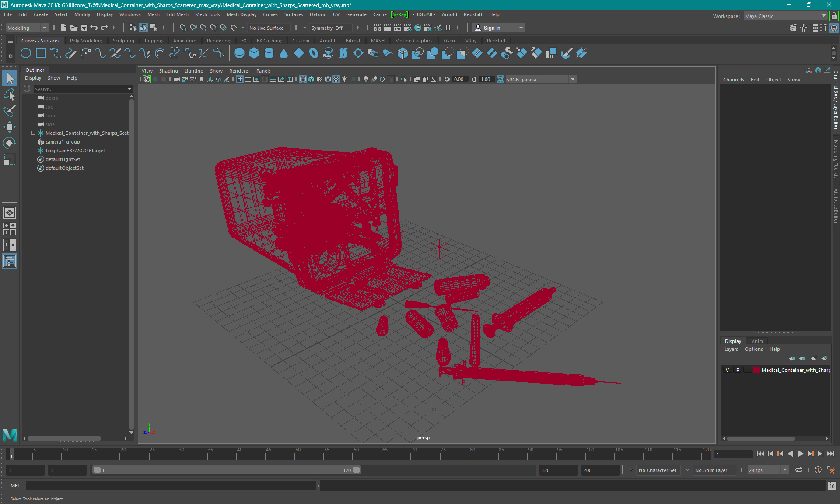Screen dimensions: 840x504
Task: Toggle layer playback P box
Action: (x=738, y=370)
